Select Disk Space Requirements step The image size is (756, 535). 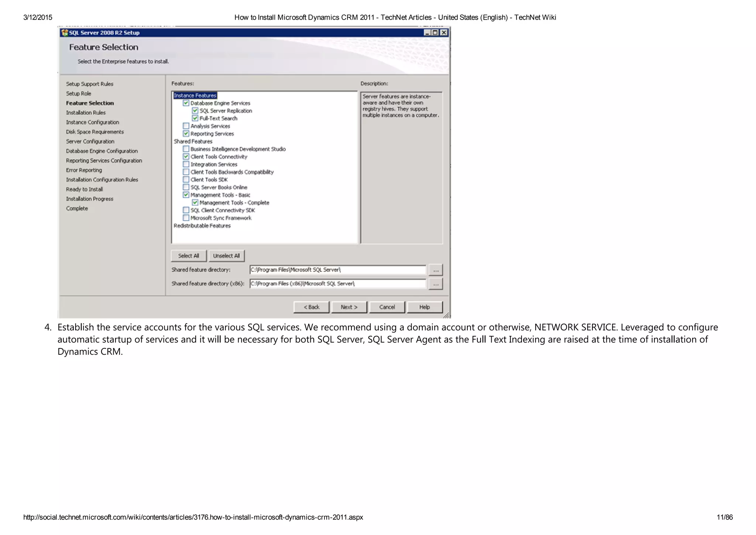(95, 132)
